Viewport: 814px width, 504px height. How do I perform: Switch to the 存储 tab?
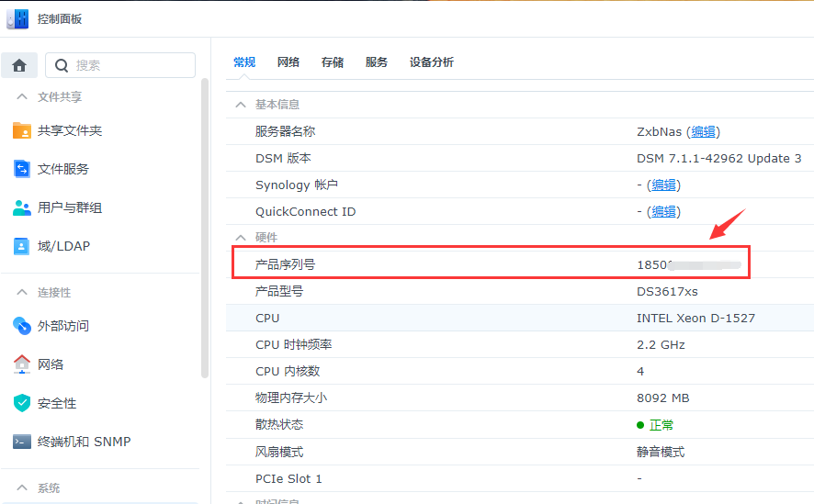tap(333, 62)
